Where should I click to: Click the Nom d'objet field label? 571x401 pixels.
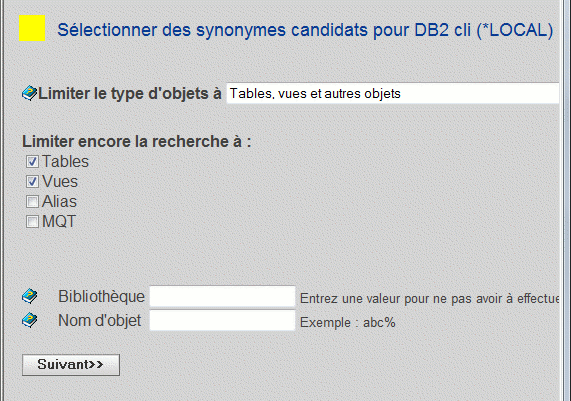(99, 321)
